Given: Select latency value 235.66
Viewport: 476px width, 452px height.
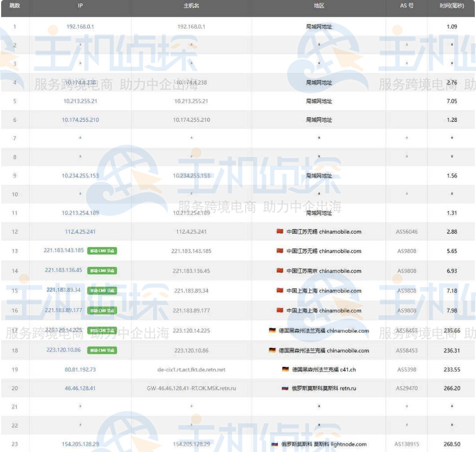Looking at the screenshot, I should point(452,330).
